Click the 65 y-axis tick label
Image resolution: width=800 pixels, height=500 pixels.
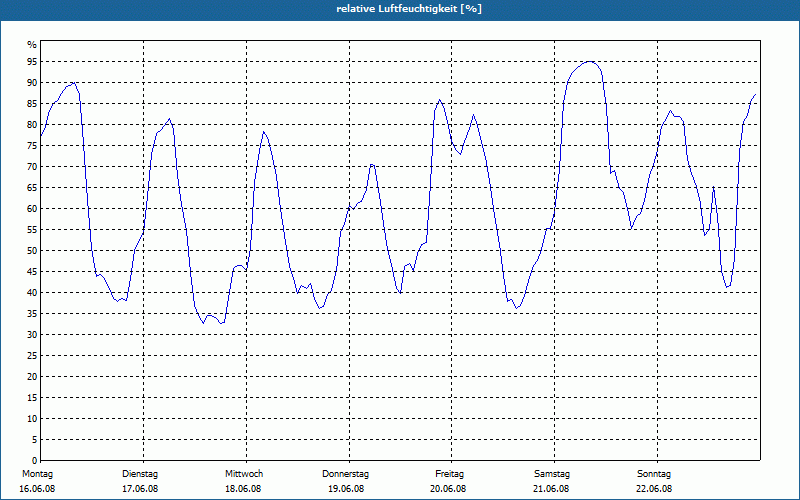pyautogui.click(x=32, y=188)
